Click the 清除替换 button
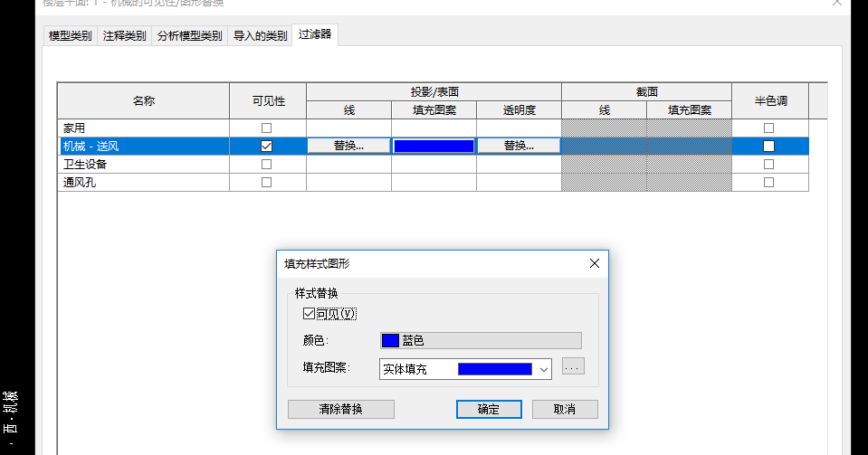The height and width of the screenshot is (455, 868). coord(341,409)
